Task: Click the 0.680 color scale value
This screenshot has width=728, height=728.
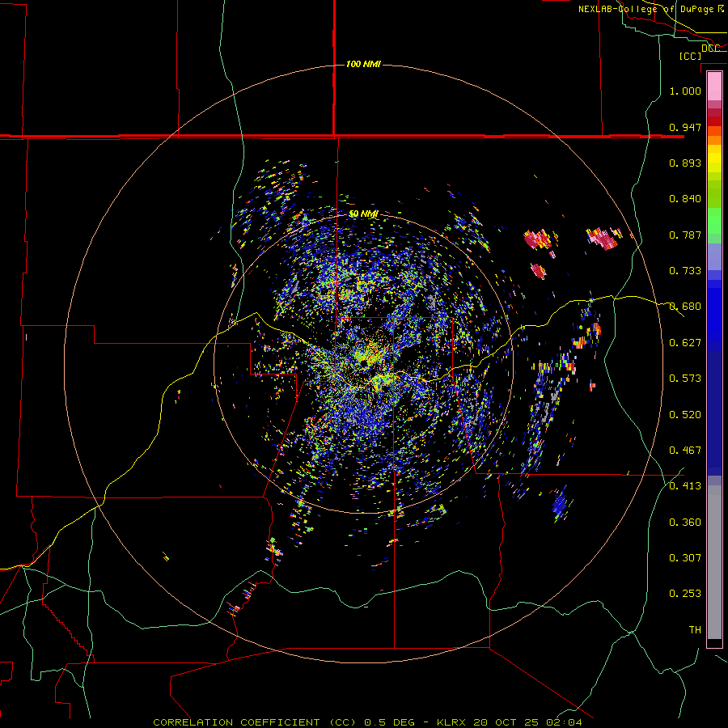Action: click(x=685, y=307)
